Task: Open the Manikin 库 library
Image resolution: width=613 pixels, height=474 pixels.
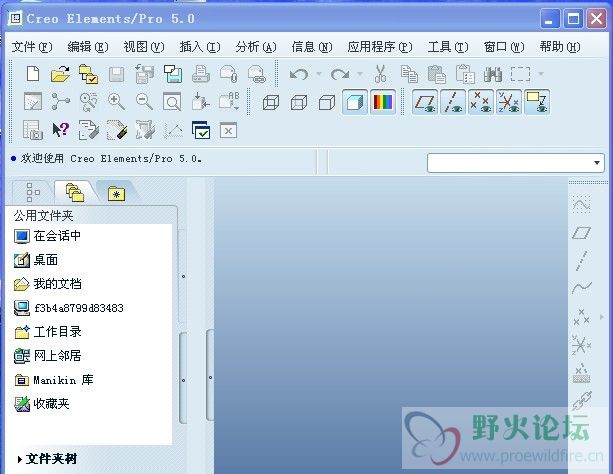Action: pos(54,380)
